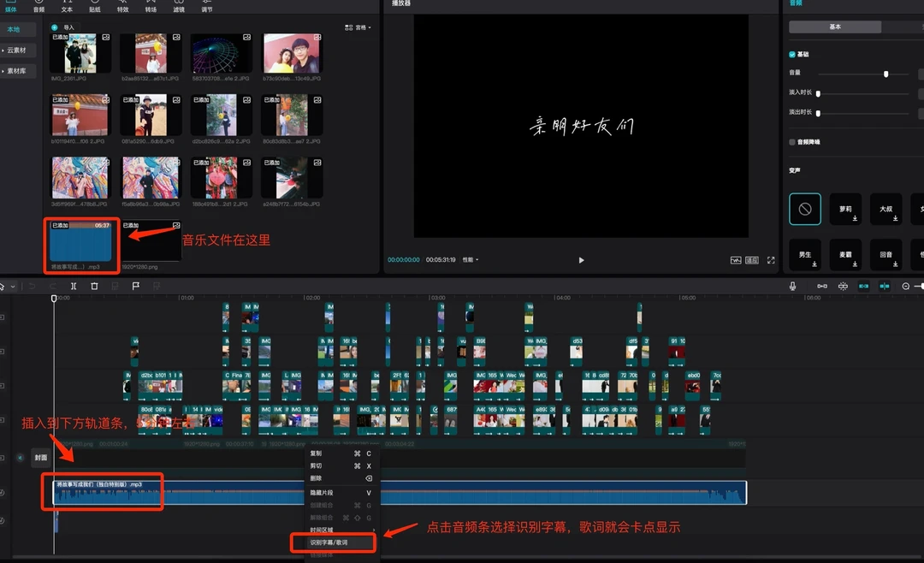The width and height of the screenshot is (924, 563).
Task: Choose the 麦霸 voice effect
Action: coord(845,255)
